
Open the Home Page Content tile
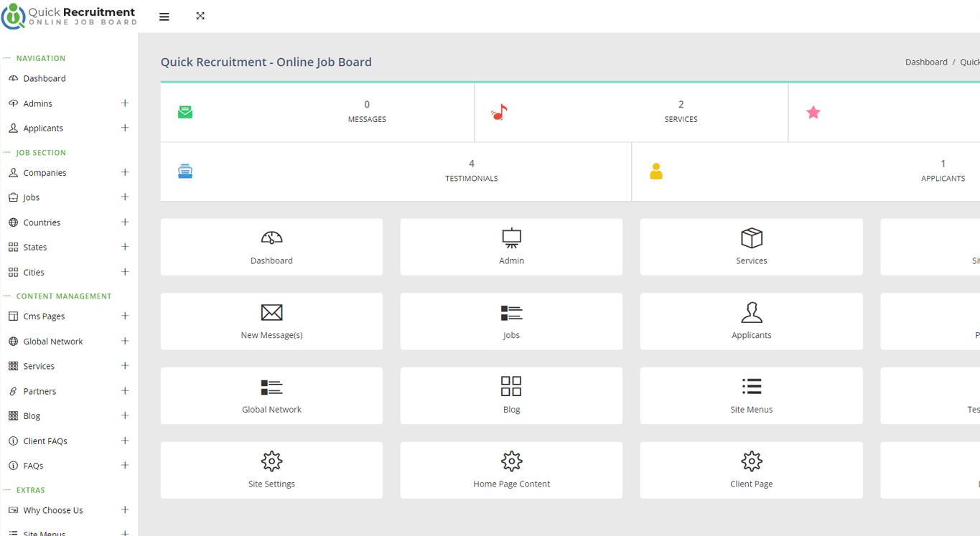(x=511, y=470)
